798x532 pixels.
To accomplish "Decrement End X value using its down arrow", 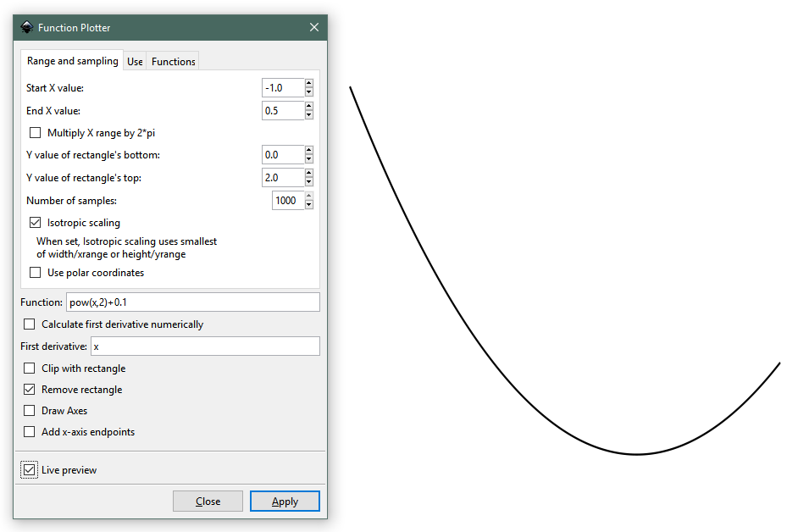I will pyautogui.click(x=308, y=114).
